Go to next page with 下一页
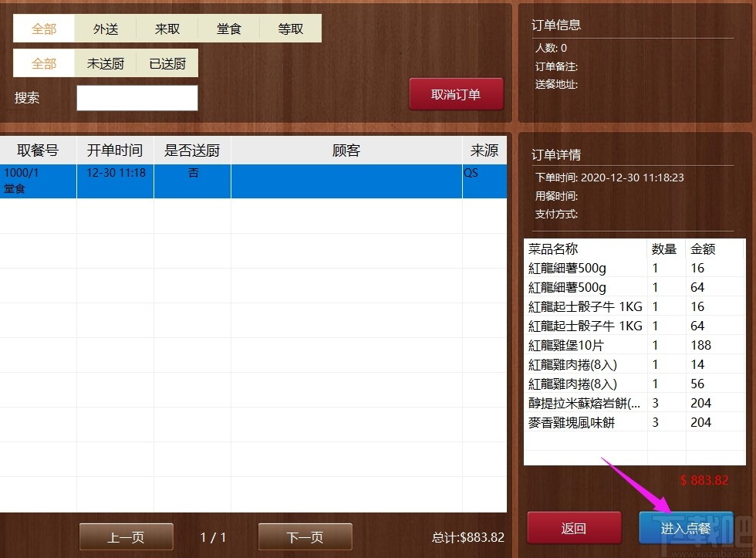Viewport: 756px width, 558px height. click(304, 536)
